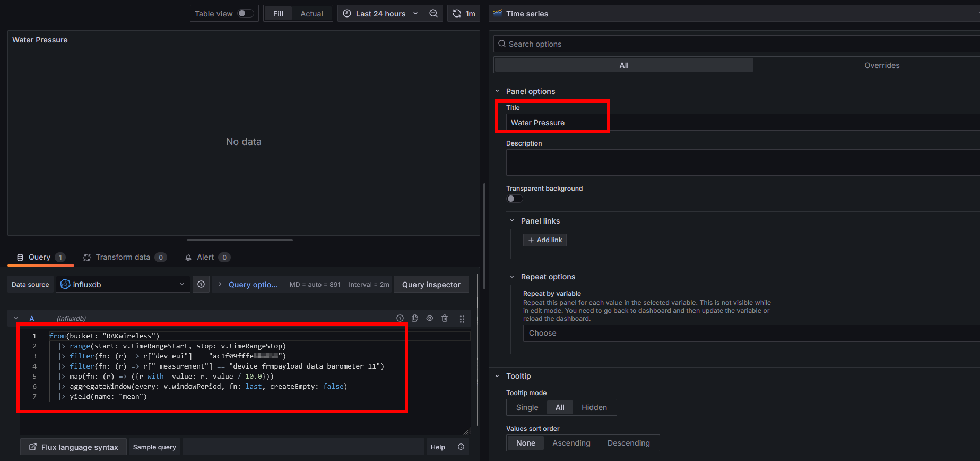Collapse query A row chevron
Screen dimensions: 980x461
click(16, 319)
